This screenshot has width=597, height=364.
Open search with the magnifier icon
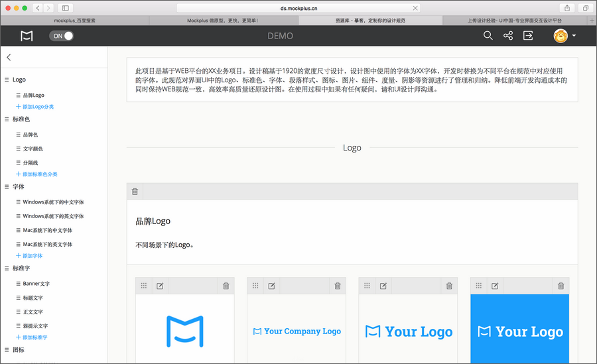click(x=488, y=35)
